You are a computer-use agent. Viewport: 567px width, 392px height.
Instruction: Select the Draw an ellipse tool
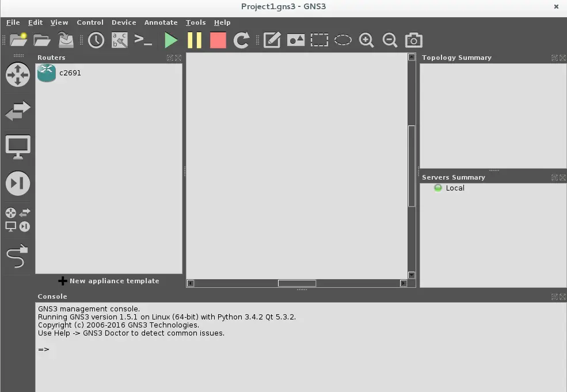click(x=343, y=40)
